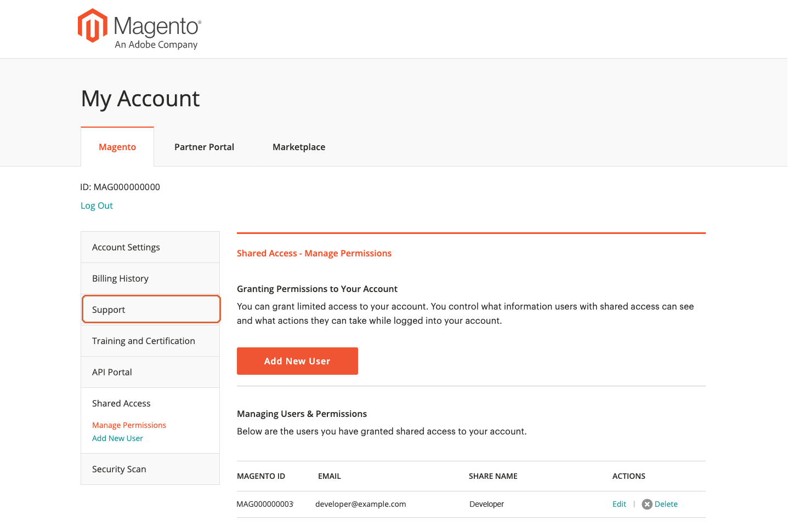Click the EMAIL column header
Image resolution: width=788 pixels, height=532 pixels.
coord(330,476)
